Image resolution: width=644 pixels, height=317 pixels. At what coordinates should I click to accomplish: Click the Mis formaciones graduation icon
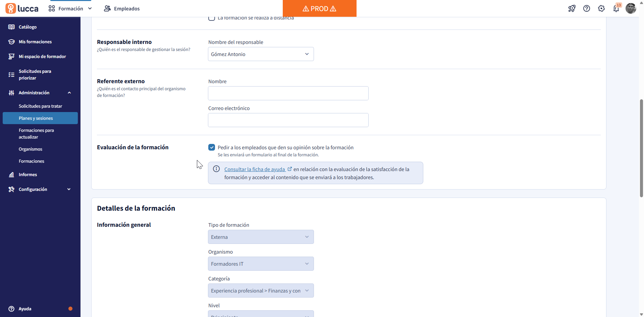[x=11, y=42]
